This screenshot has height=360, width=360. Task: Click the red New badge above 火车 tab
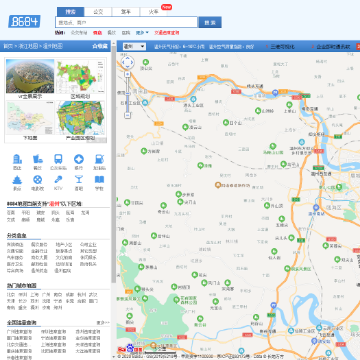166,7
